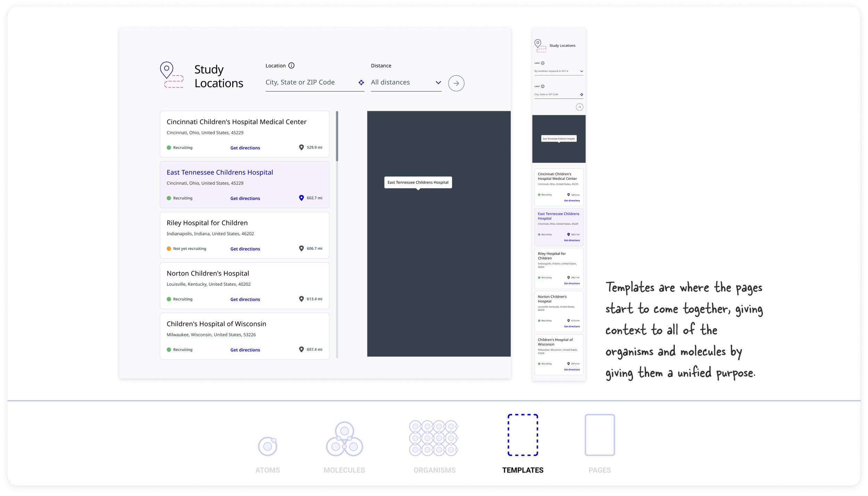Click the Organisms grid icon
This screenshot has width=868, height=496.
click(x=434, y=438)
